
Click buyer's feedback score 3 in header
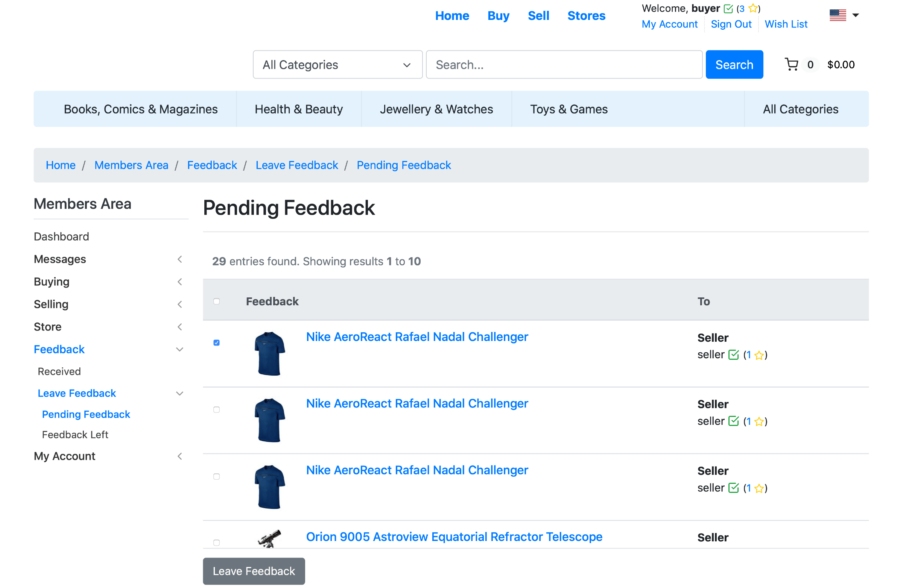click(741, 9)
